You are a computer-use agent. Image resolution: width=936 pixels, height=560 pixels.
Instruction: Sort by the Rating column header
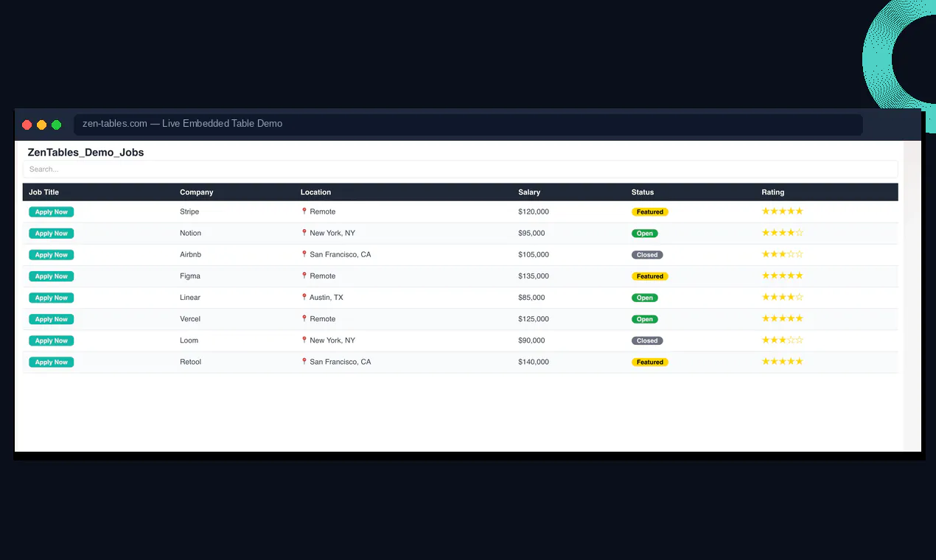773,192
